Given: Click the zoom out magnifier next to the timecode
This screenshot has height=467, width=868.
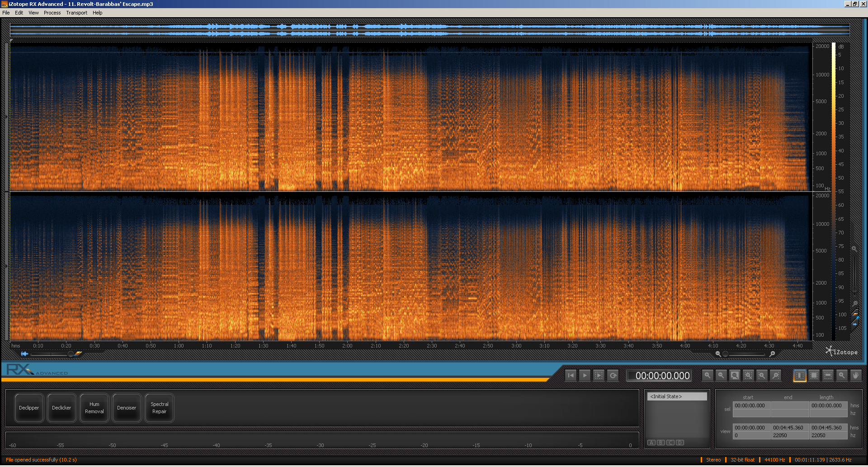Looking at the screenshot, I should (721, 375).
